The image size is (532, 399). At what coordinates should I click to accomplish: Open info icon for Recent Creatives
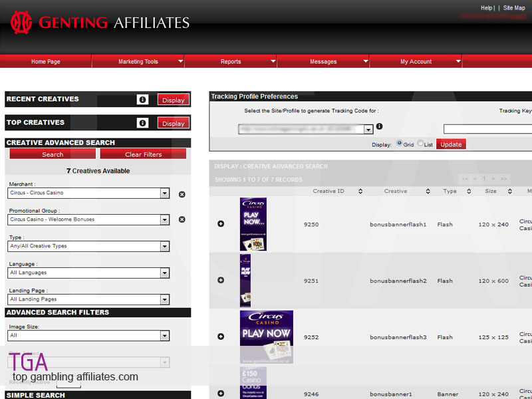pyautogui.click(x=142, y=99)
